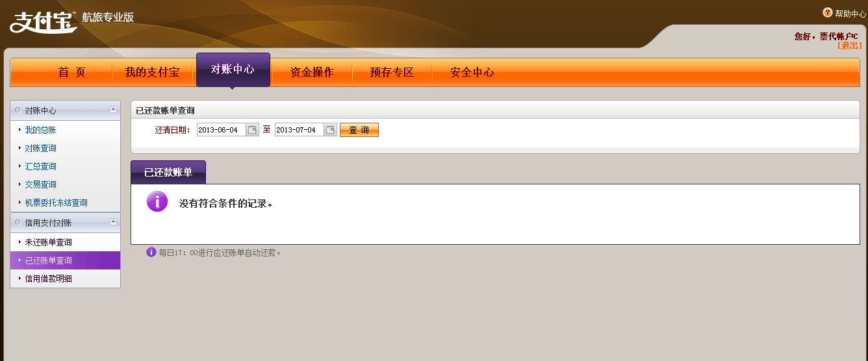The height and width of the screenshot is (361, 868).
Task: Select the 对账中心 navigation tab
Action: tap(233, 69)
